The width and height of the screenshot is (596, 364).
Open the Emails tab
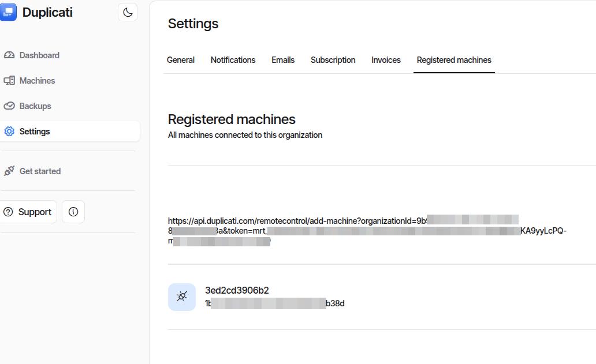[283, 60]
